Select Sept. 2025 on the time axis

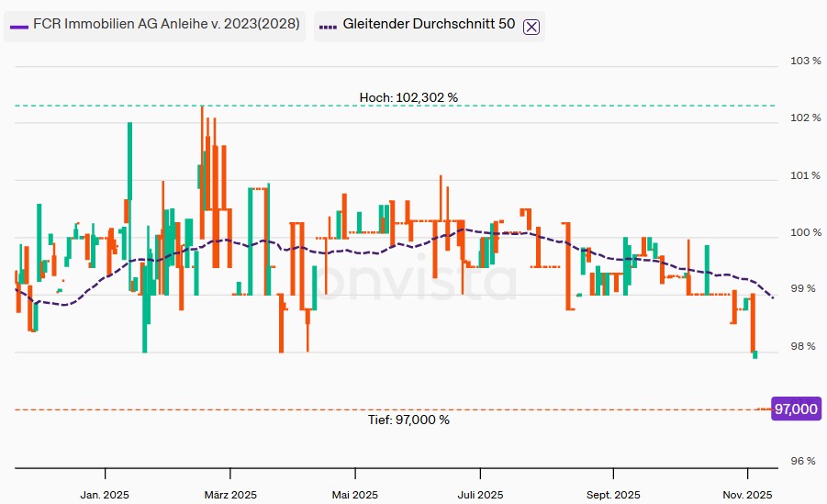613,495
